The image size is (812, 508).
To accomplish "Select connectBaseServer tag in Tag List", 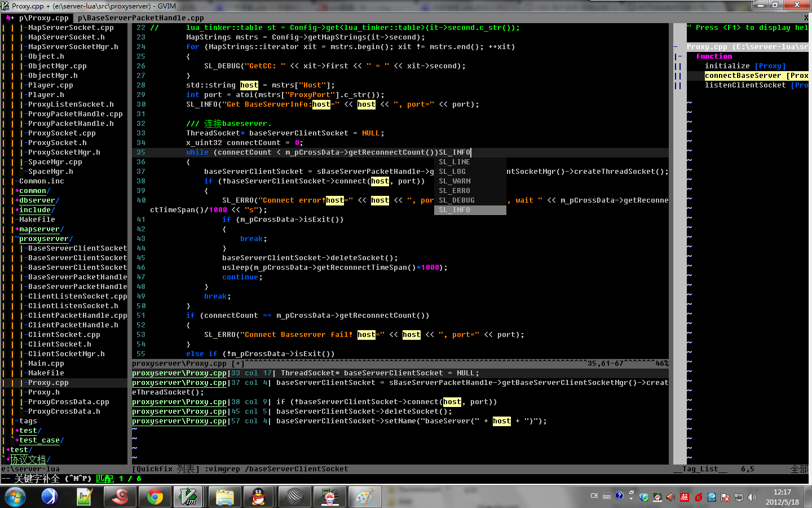I will click(x=757, y=76).
